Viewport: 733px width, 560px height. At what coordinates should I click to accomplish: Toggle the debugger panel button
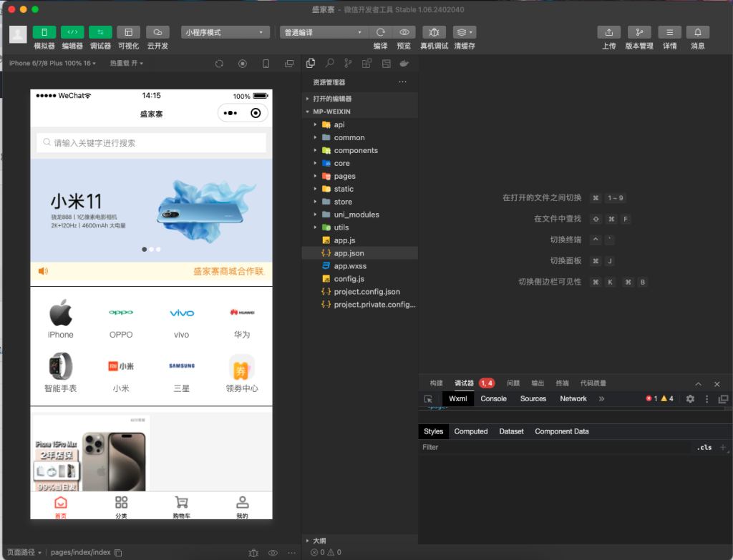coord(100,32)
